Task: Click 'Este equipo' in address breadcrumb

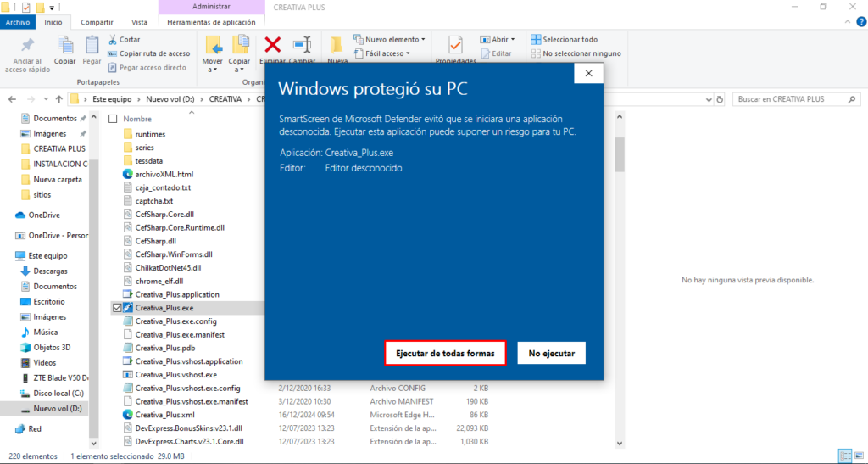Action: tap(112, 99)
